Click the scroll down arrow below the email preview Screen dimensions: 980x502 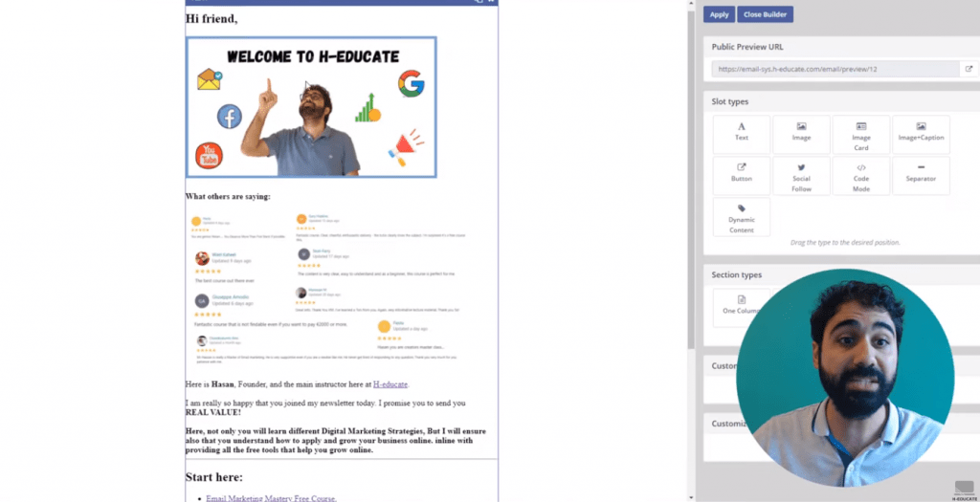(691, 497)
